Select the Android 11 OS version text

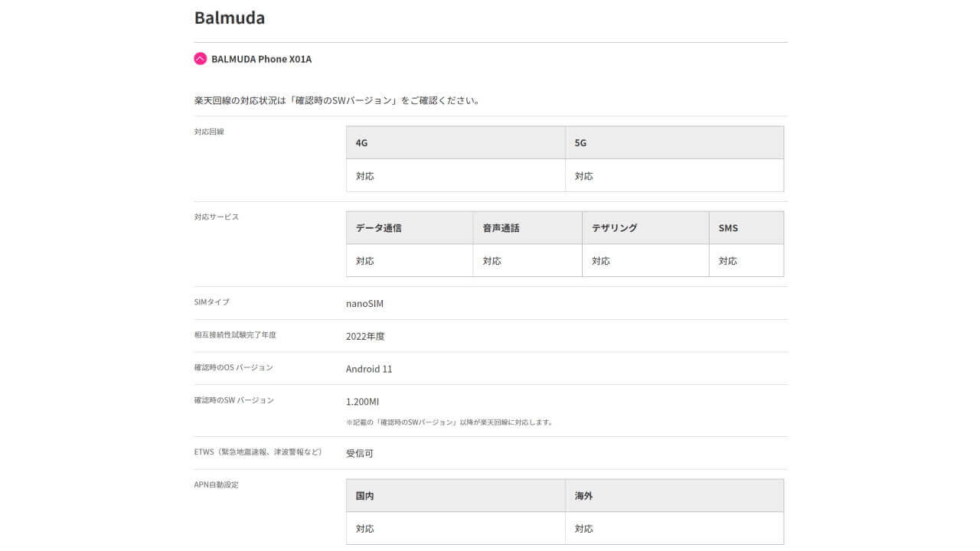(370, 369)
